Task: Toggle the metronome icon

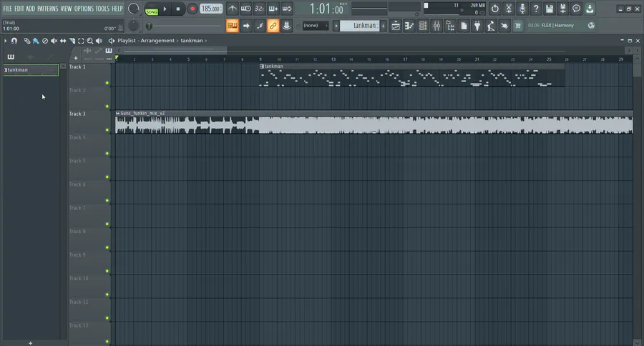Action: tap(233, 9)
